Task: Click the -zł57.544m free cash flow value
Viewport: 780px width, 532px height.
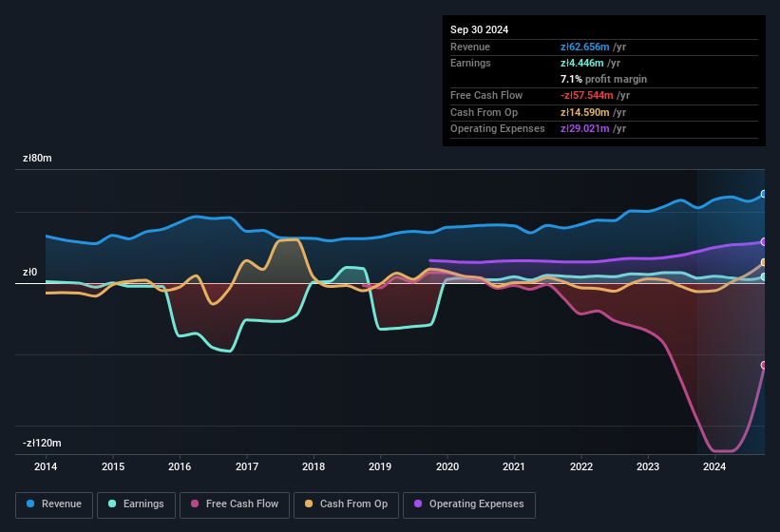Action: [x=587, y=95]
